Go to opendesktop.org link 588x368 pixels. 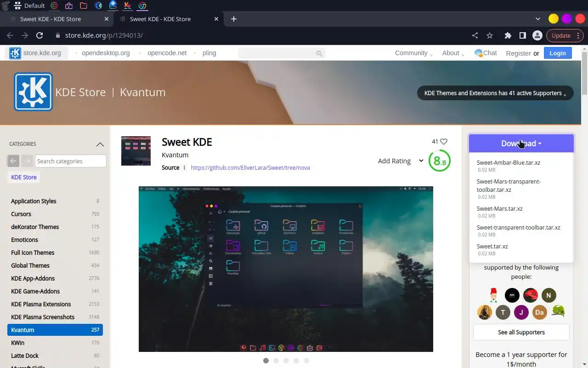106,53
